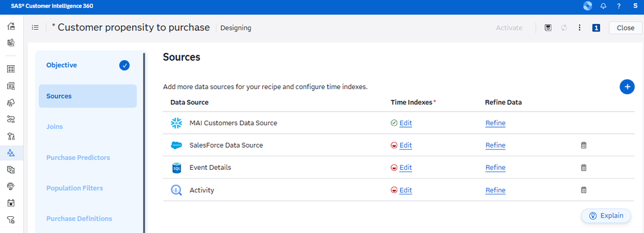644x233 pixels.
Task: Click the Objective completed checkmark badge
Action: (x=124, y=65)
